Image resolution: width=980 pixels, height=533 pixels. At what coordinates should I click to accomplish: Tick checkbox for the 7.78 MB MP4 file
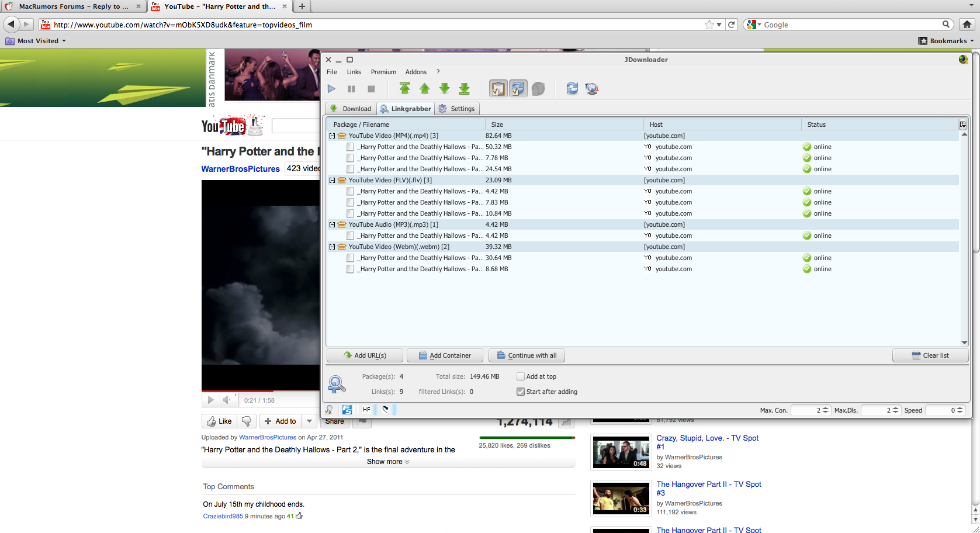(x=350, y=158)
